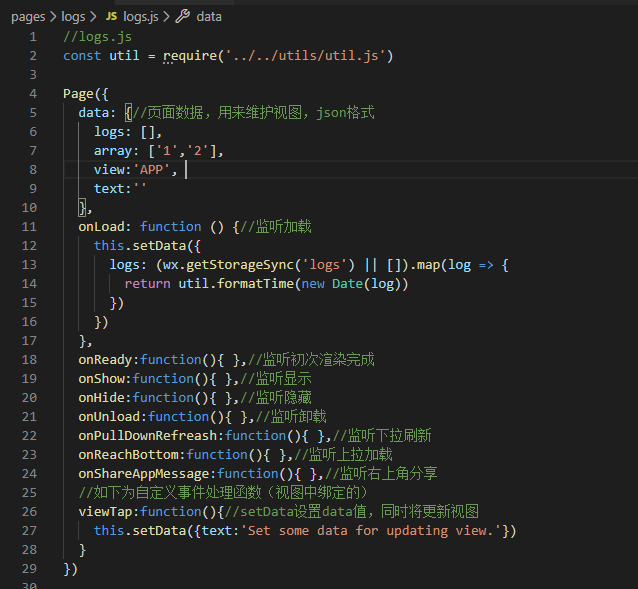
Task: Expand the chevron after 'logs' breadcrumb
Action: [93, 17]
